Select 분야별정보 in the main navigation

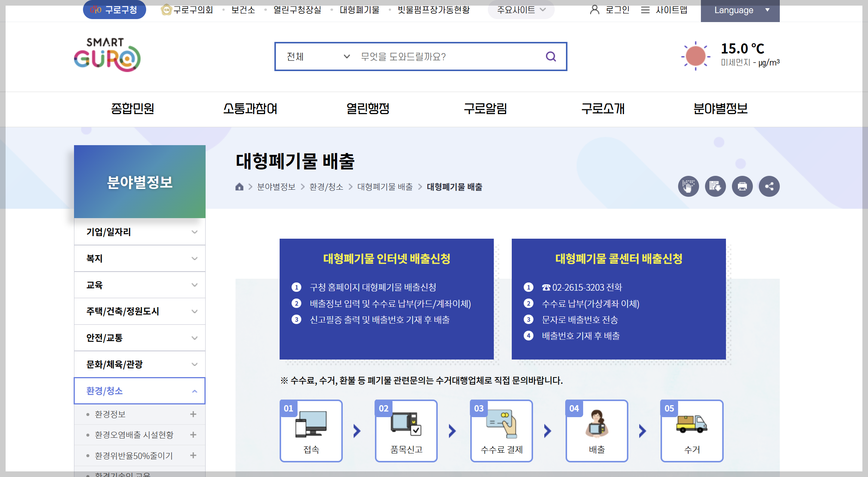pyautogui.click(x=720, y=109)
